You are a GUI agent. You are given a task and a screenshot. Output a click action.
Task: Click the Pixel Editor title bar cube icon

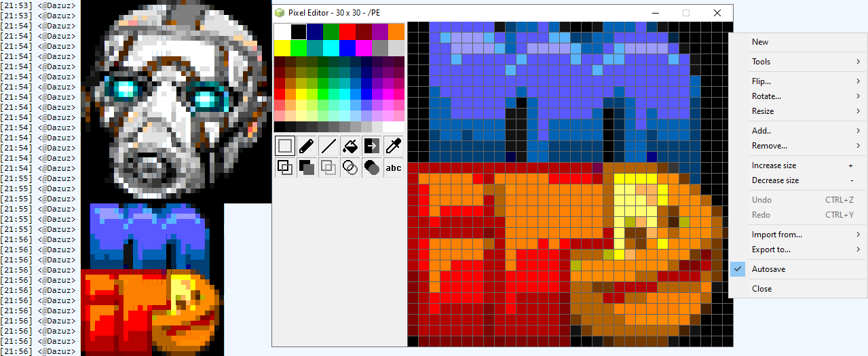coord(280,13)
